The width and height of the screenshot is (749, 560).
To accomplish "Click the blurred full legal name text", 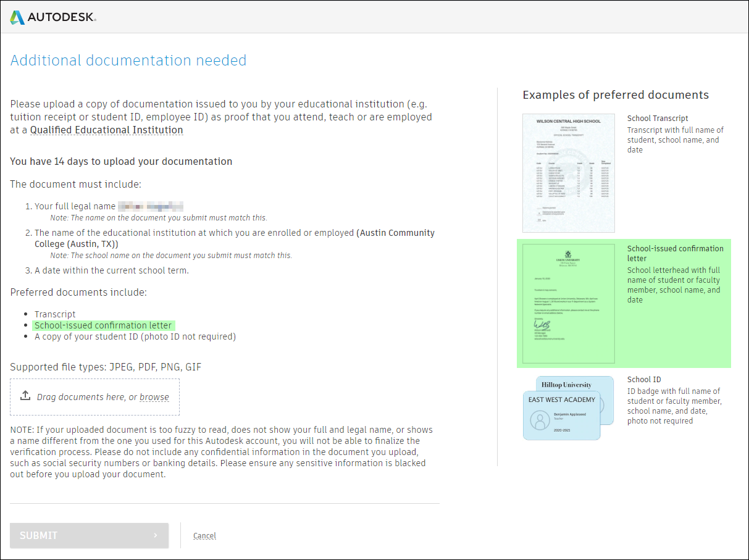I will coord(151,207).
